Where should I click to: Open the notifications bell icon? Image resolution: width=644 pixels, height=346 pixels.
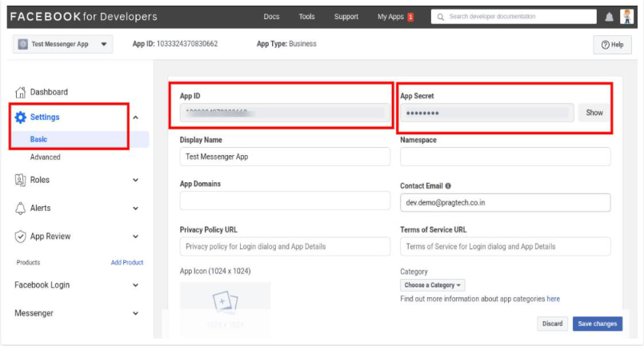(609, 17)
